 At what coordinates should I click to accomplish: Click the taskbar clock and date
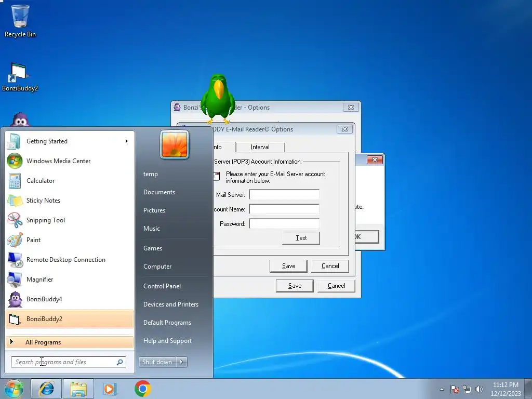[x=506, y=389]
